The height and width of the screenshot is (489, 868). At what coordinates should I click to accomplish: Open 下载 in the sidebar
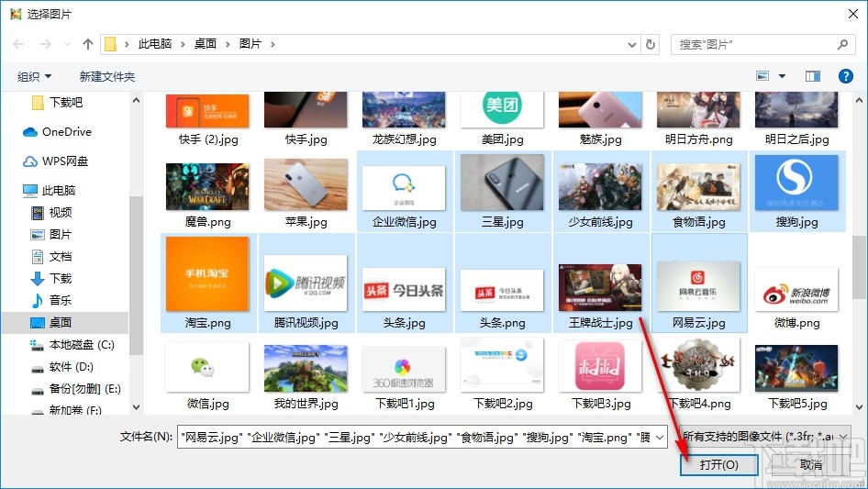tap(51, 279)
